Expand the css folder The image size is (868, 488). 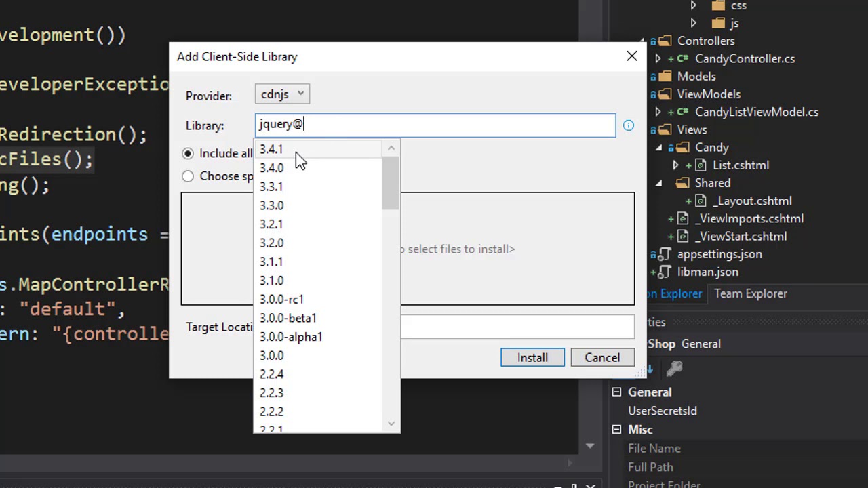pyautogui.click(x=693, y=5)
